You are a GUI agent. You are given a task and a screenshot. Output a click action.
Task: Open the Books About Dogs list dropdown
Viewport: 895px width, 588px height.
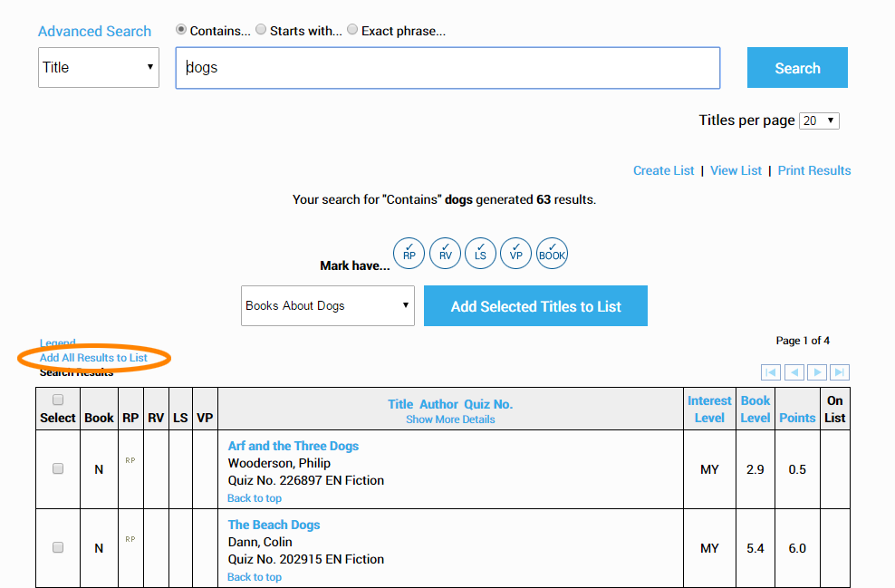(328, 306)
